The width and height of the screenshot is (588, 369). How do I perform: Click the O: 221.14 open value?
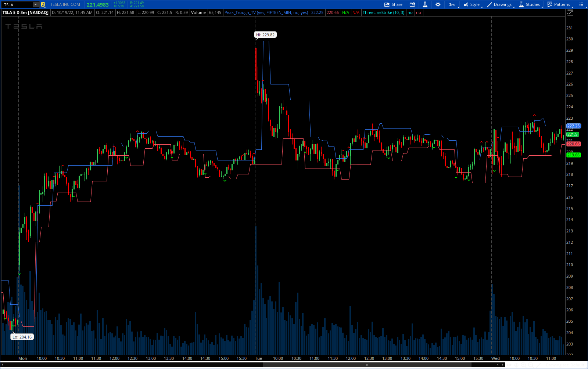coord(105,12)
